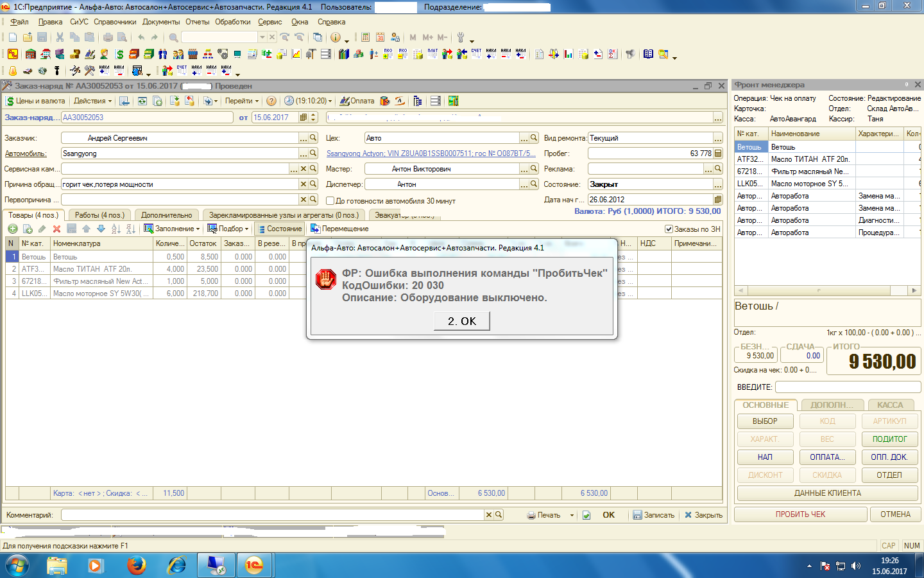This screenshot has width=924, height=578.
Task: Click Записать at the order bottom
Action: pos(653,515)
